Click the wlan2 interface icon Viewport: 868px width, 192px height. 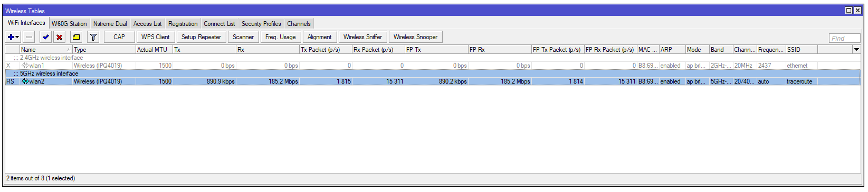[25, 81]
